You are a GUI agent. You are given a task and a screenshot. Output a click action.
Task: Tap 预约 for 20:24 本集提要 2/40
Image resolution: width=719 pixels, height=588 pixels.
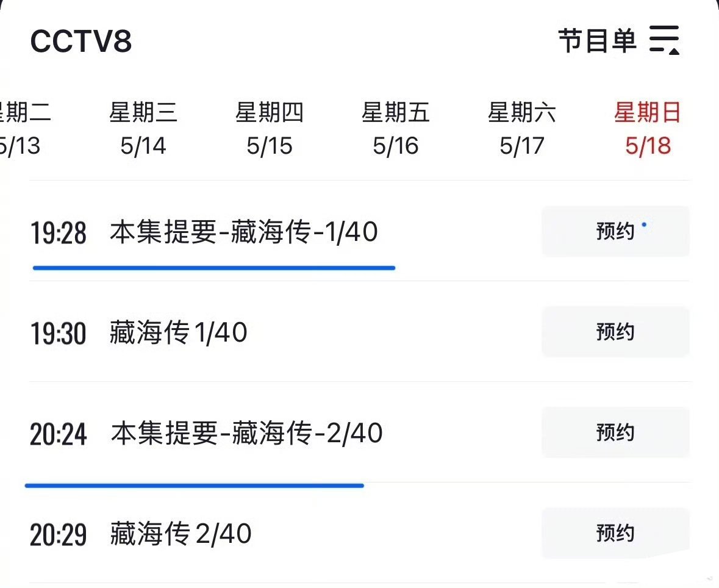[x=615, y=432]
